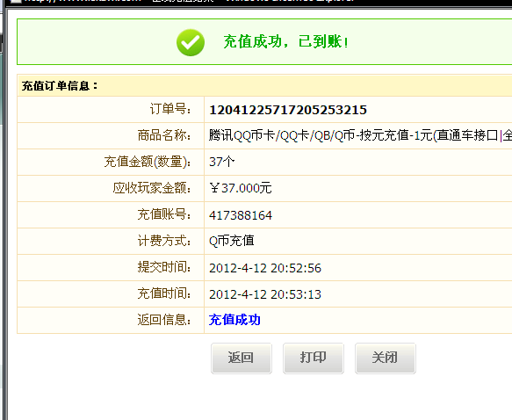Click the 计费方式 label
Viewport: 512px width, 420px height.
[164, 241]
